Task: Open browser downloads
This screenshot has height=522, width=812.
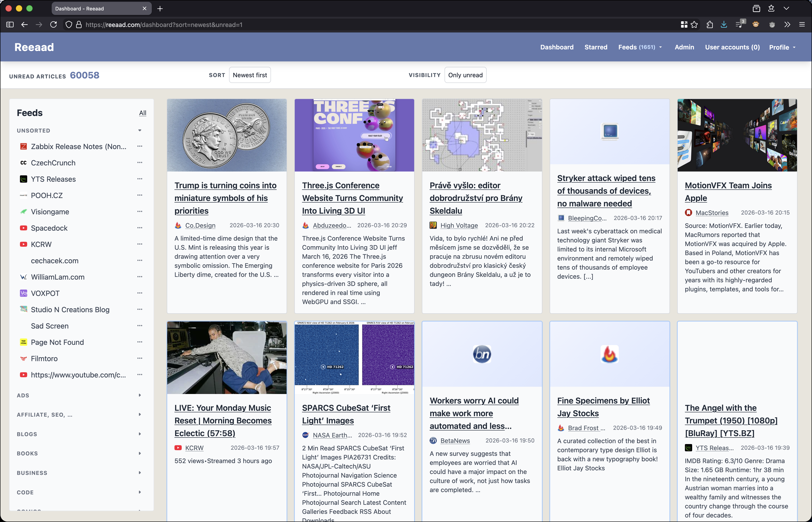Action: 724,24
